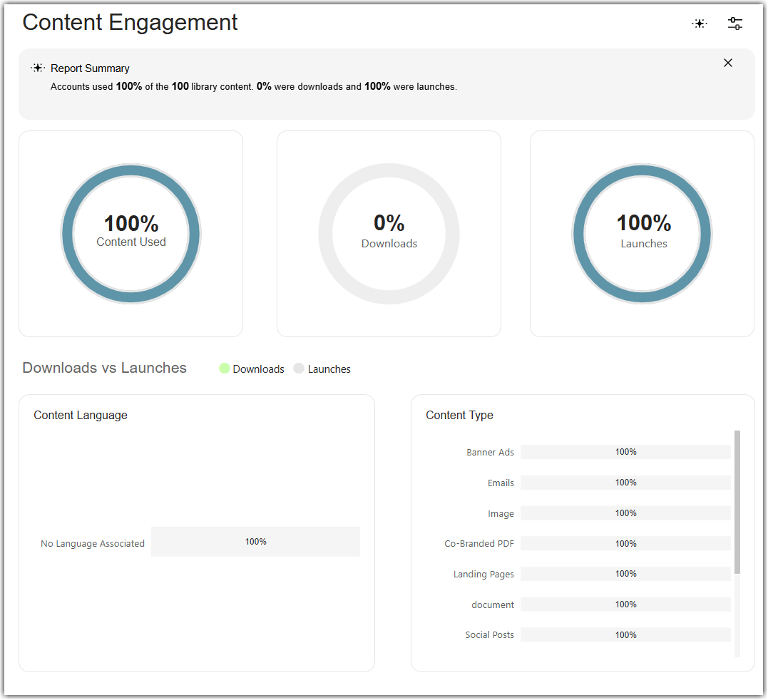
Task: Click the gray Launches legend dot
Action: pyautogui.click(x=299, y=368)
